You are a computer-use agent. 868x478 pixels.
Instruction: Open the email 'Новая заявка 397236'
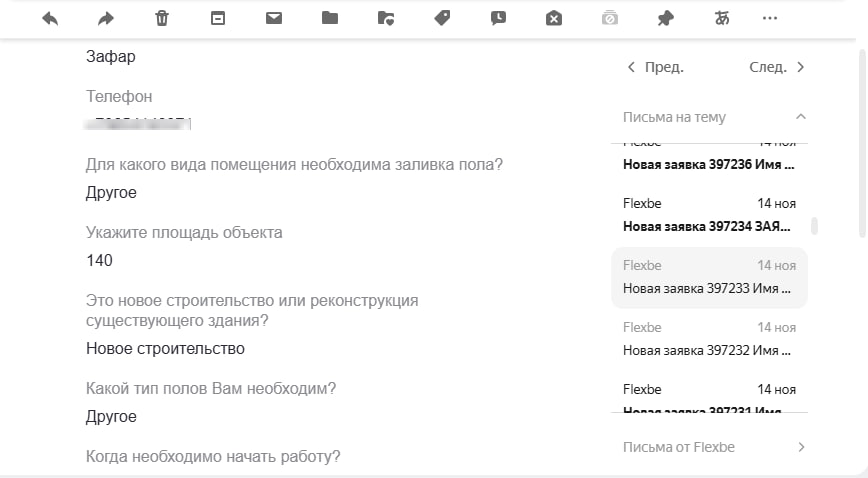click(708, 164)
